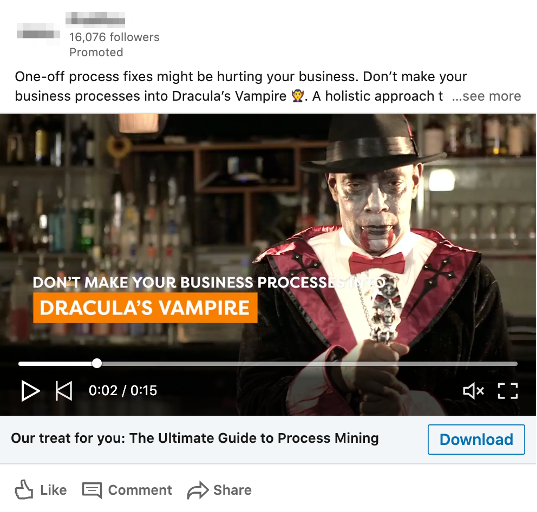Open the blurred company logo

(x=38, y=34)
